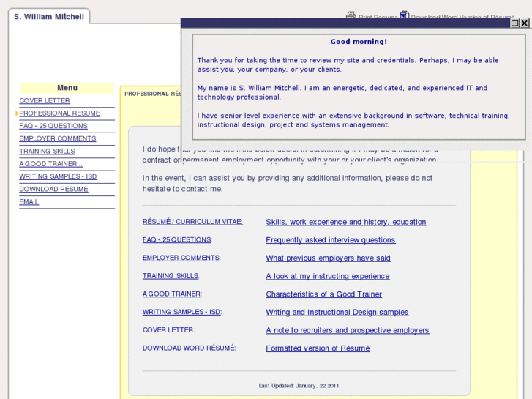The image size is (532, 399).
Task: Open A note to recruiters and prospective employers
Action: click(x=348, y=330)
